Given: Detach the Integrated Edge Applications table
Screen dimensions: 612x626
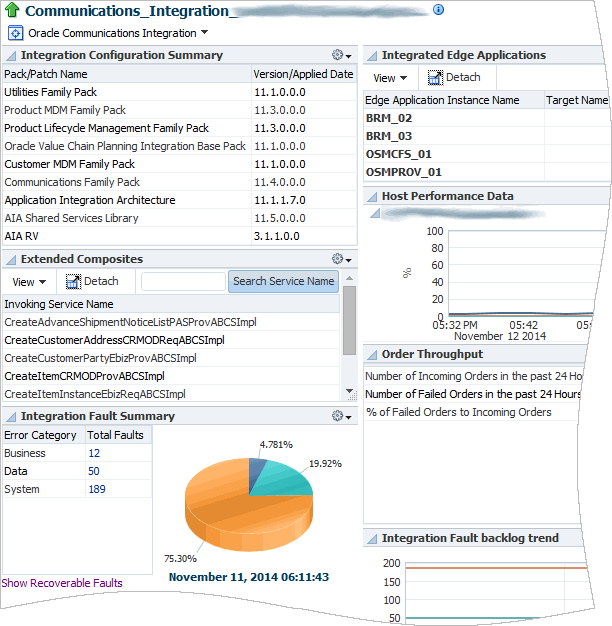Looking at the screenshot, I should pyautogui.click(x=454, y=77).
